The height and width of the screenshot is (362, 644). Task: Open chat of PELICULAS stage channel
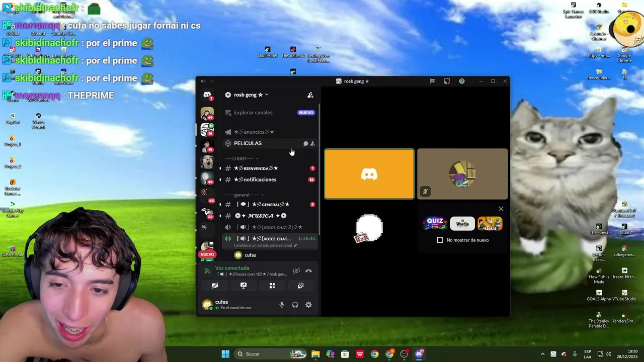coord(305,143)
